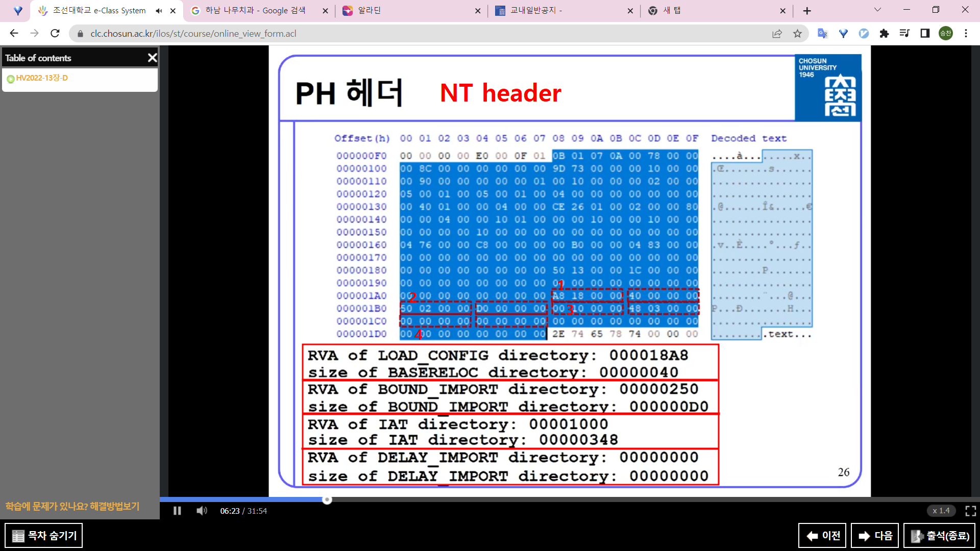Open Chrome three-dot menu
This screenshot has height=551, width=980.
[x=966, y=33]
